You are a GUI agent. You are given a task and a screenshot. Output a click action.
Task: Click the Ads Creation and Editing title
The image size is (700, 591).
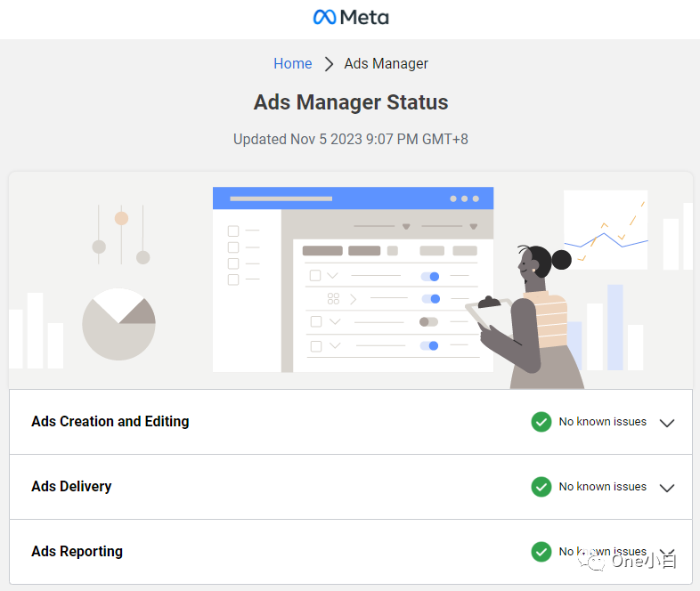[x=110, y=421]
